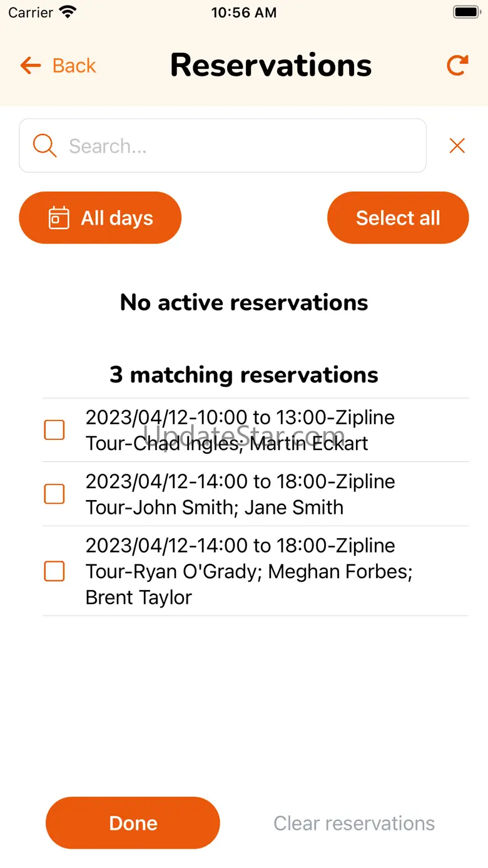Tap the back arrow icon
The width and height of the screenshot is (488, 868).
click(31, 66)
